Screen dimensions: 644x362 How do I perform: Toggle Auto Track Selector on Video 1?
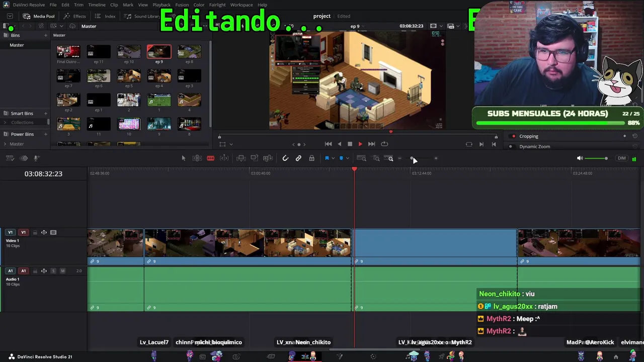point(44,232)
